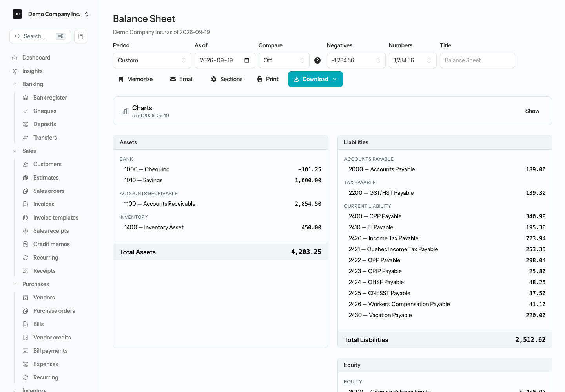The width and height of the screenshot is (565, 392).
Task: Open the 1100 — Accounts Receivable row
Action: [221, 204]
